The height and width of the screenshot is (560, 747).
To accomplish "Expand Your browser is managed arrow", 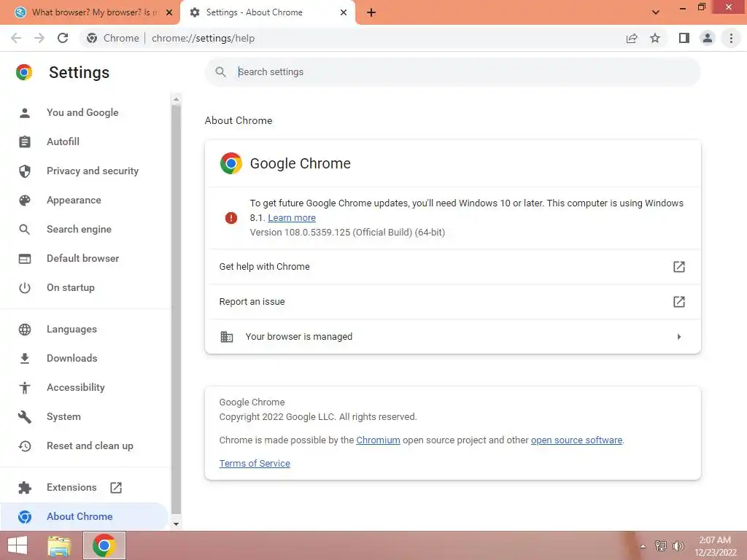I will (679, 337).
